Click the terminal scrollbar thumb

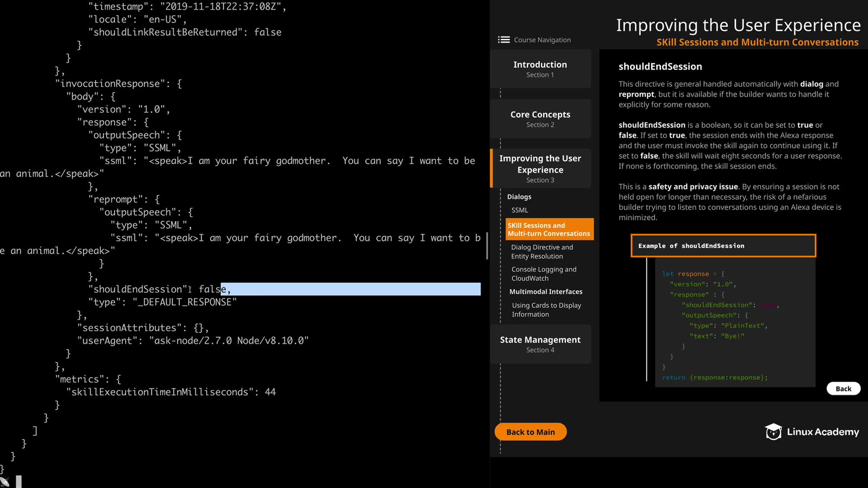[487, 246]
